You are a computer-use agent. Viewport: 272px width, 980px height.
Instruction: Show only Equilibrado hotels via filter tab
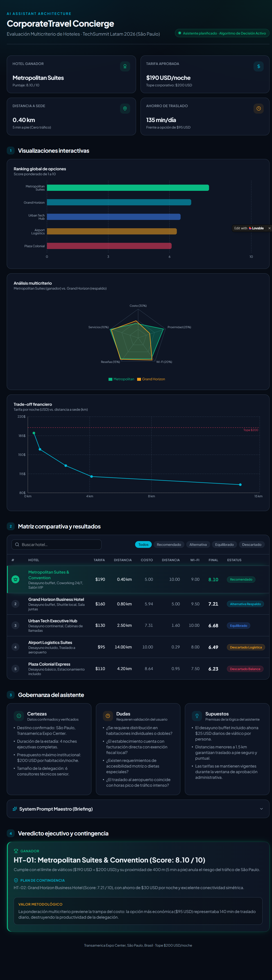tap(224, 544)
